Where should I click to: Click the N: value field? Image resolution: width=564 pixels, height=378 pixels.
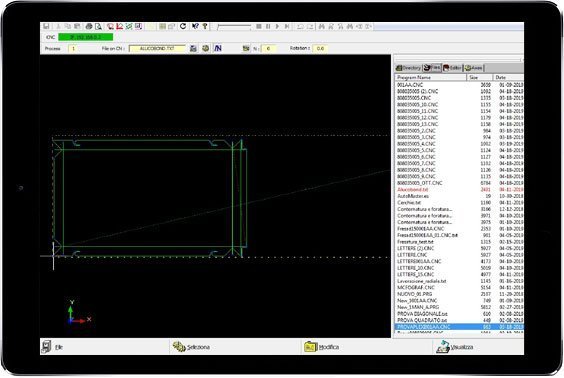point(269,48)
